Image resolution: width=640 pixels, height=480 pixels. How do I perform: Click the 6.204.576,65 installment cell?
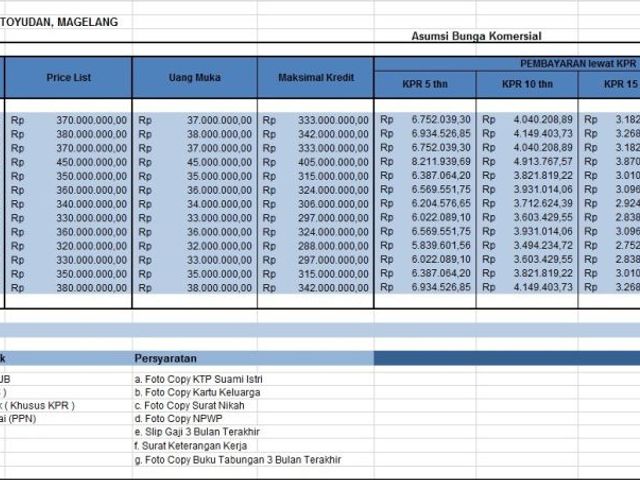tap(425, 203)
